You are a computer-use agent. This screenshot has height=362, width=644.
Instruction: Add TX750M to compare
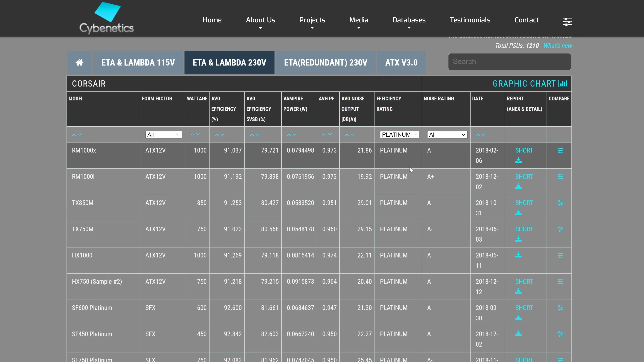(560, 229)
